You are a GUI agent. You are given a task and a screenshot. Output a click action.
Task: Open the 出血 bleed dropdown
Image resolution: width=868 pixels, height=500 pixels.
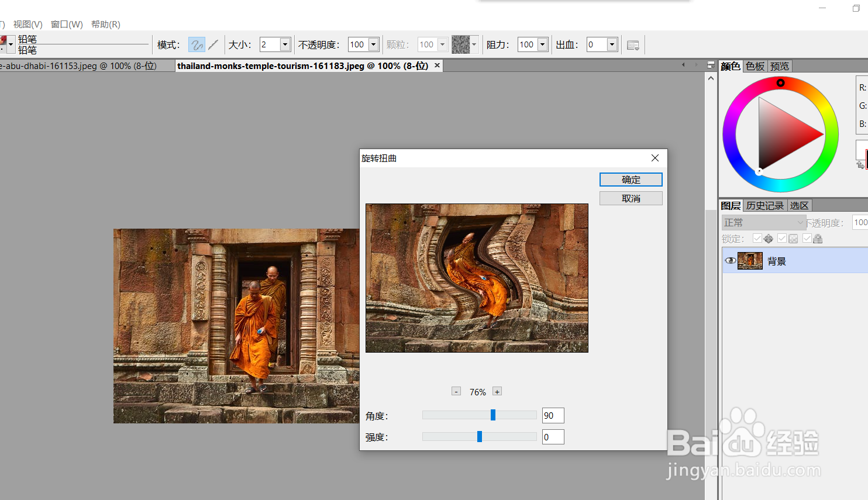pos(612,45)
